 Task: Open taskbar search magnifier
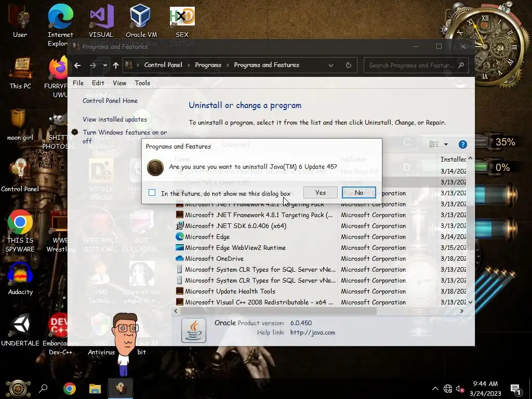[x=43, y=389]
